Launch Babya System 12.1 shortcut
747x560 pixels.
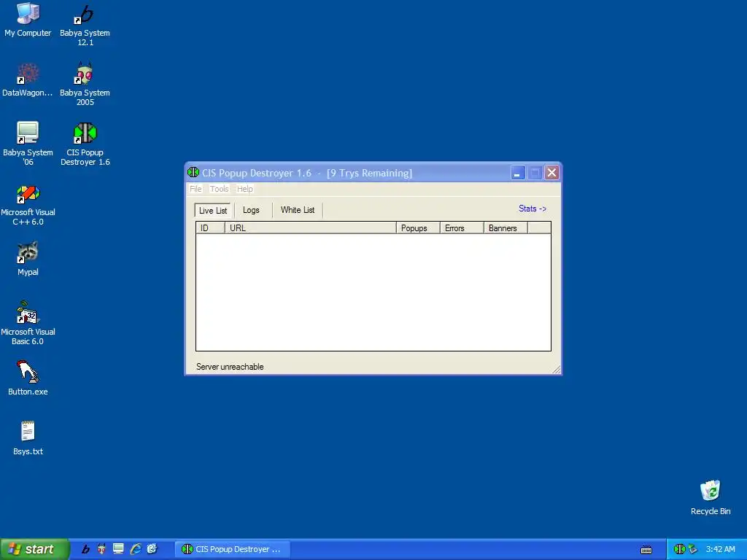click(85, 25)
